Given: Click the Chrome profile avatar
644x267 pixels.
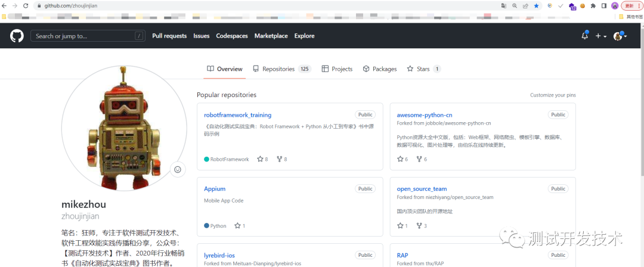Looking at the screenshot, I should click(615, 6).
